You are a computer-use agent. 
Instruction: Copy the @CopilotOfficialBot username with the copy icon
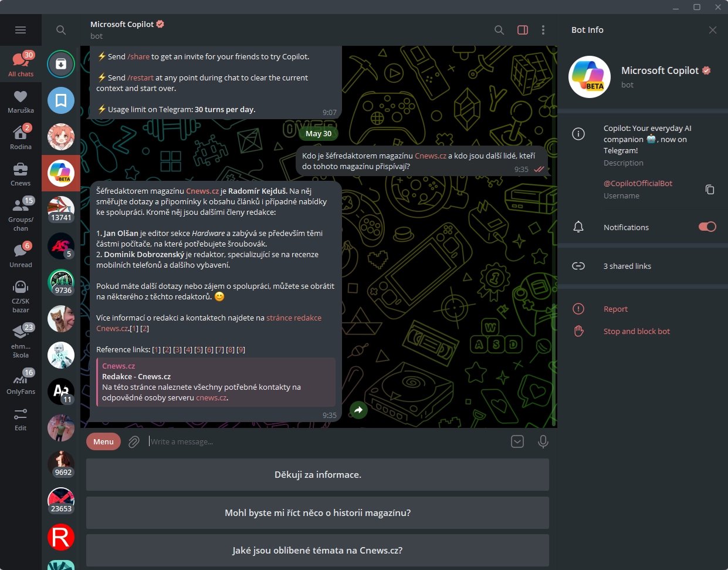pyautogui.click(x=710, y=189)
